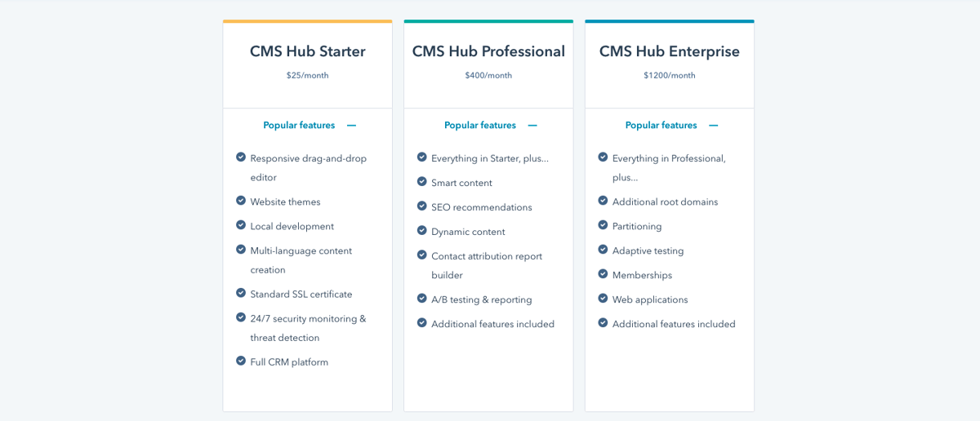Click the CMS Hub Starter heading

point(308,51)
